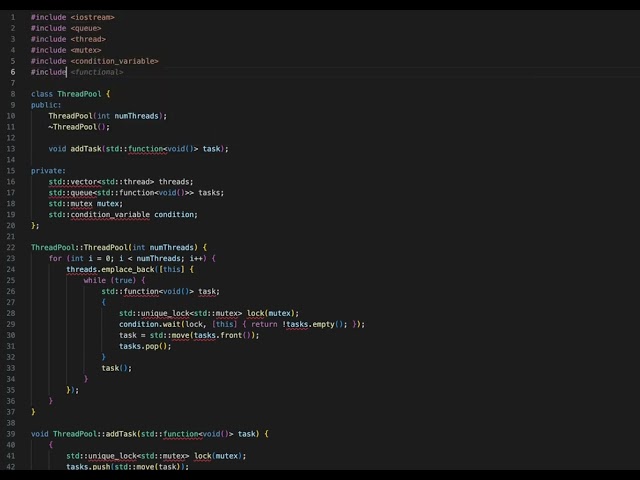Screen dimensions: 640x480
Task: Click '});' on line 35
Action: pyautogui.click(x=73, y=390)
